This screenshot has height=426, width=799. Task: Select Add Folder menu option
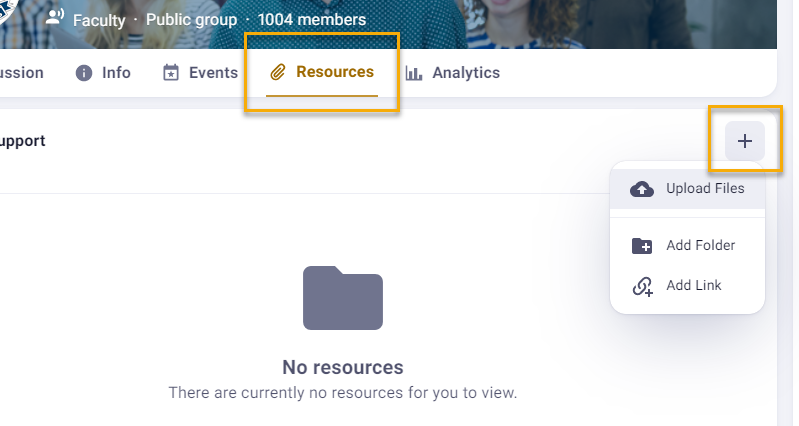(700, 246)
